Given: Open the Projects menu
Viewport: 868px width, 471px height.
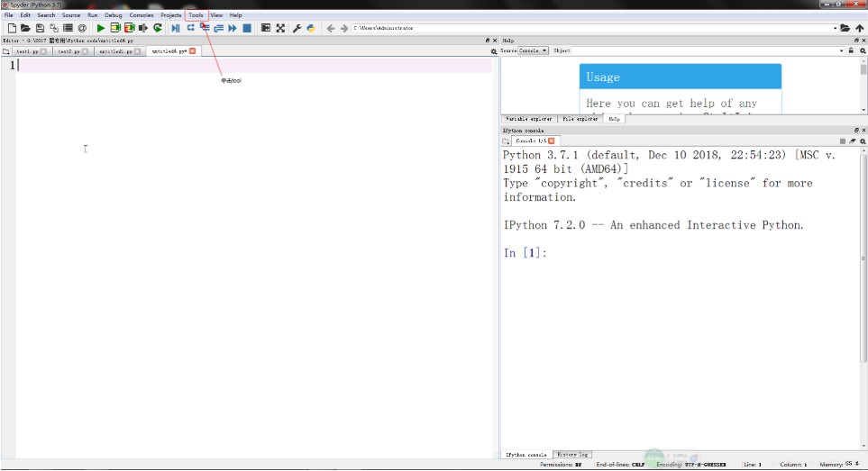Looking at the screenshot, I should click(171, 15).
